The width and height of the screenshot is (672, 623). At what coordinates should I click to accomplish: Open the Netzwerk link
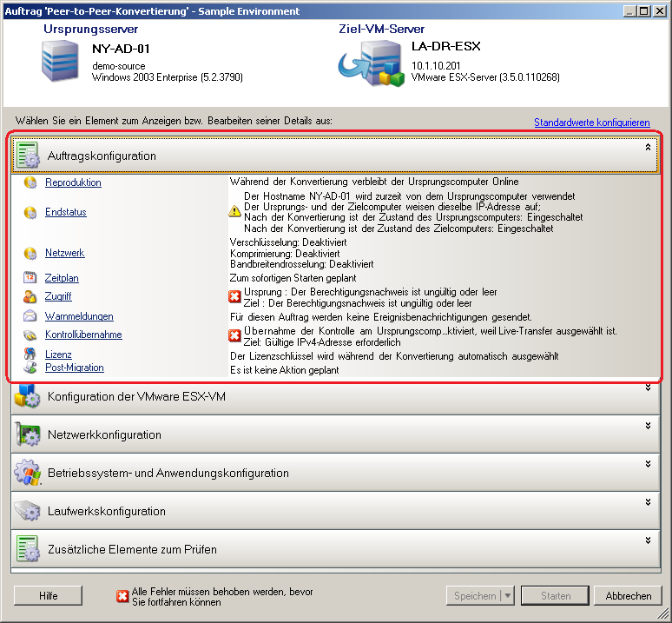pos(65,253)
